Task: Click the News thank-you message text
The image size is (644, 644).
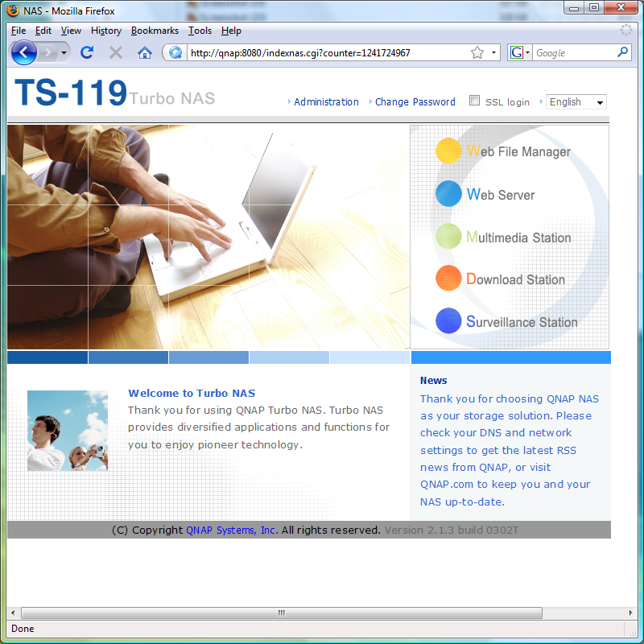Action: (x=510, y=450)
